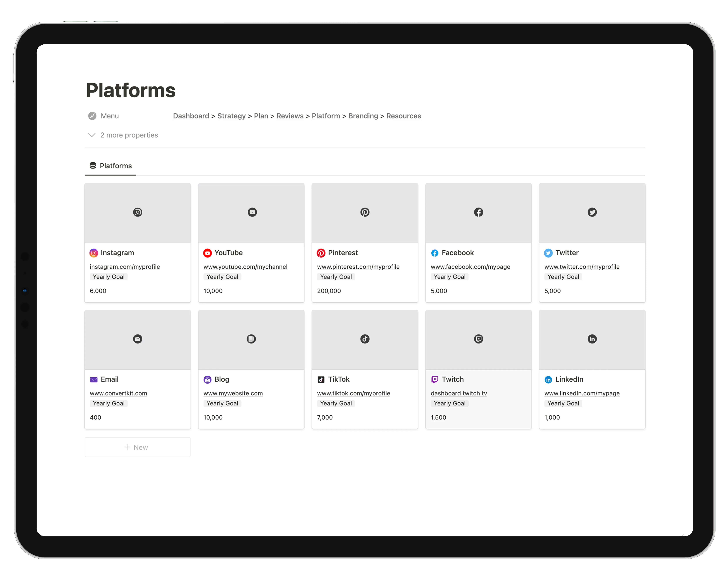Click the Yearly Goal tag on Blog card
Screen dimensions: 728x580
pyautogui.click(x=222, y=403)
